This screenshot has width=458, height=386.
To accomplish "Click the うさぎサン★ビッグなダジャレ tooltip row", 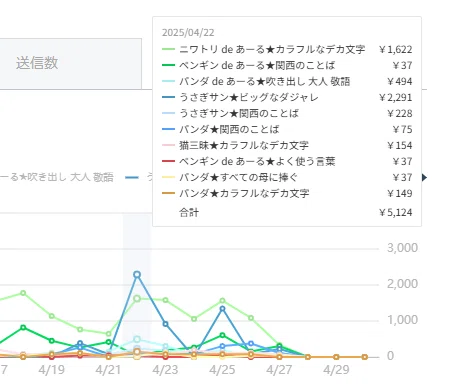I will [287, 97].
